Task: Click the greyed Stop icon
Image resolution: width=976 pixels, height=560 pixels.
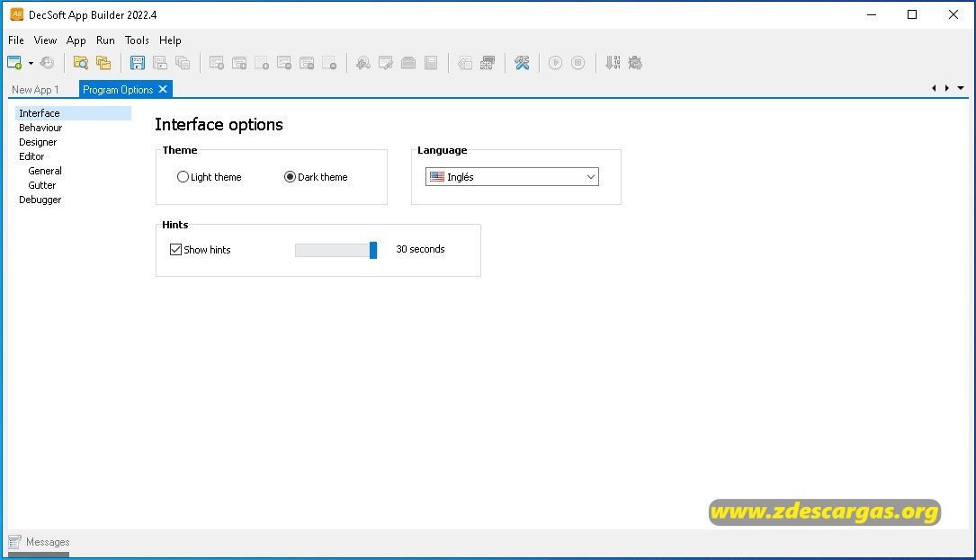Action: (x=578, y=62)
